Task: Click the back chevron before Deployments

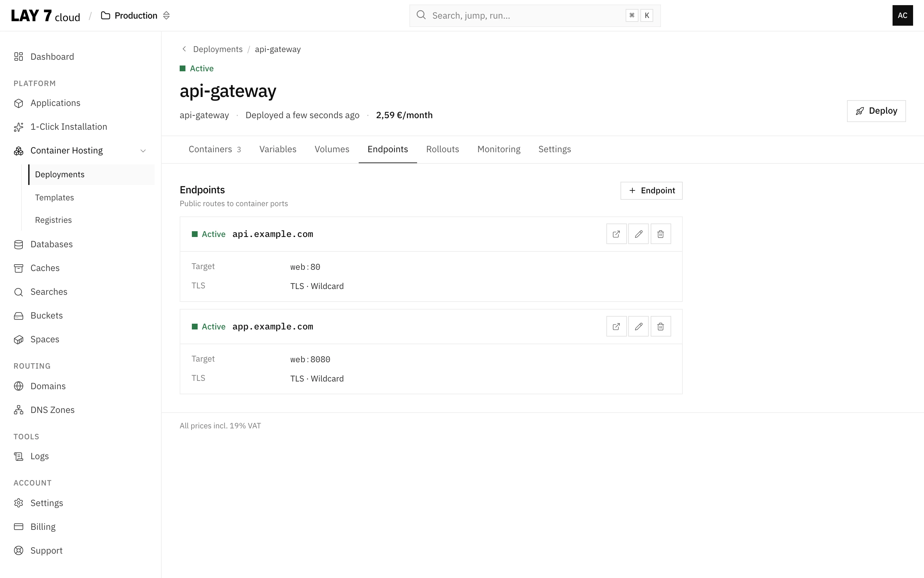Action: tap(184, 49)
